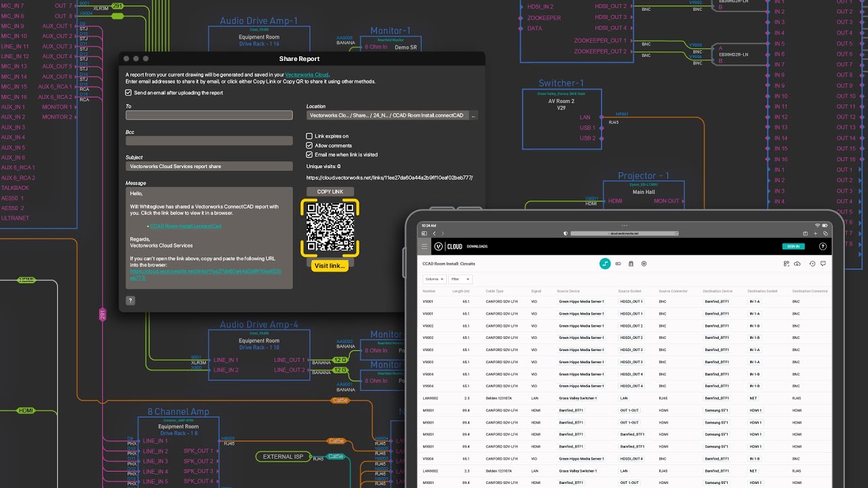
Task: Click the 'Source Socket' column header
Action: click(629, 291)
